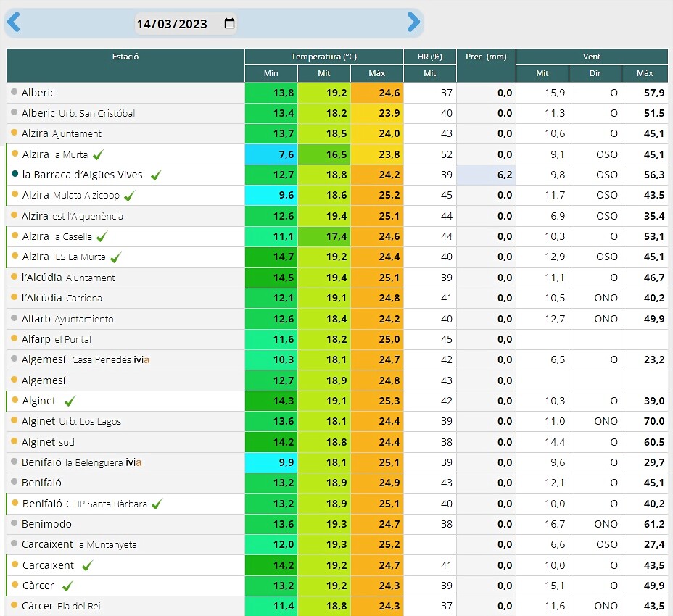Click the checkmark beside Benifaió CEIP Santa Bàrbara
This screenshot has height=616, width=673.
[157, 504]
